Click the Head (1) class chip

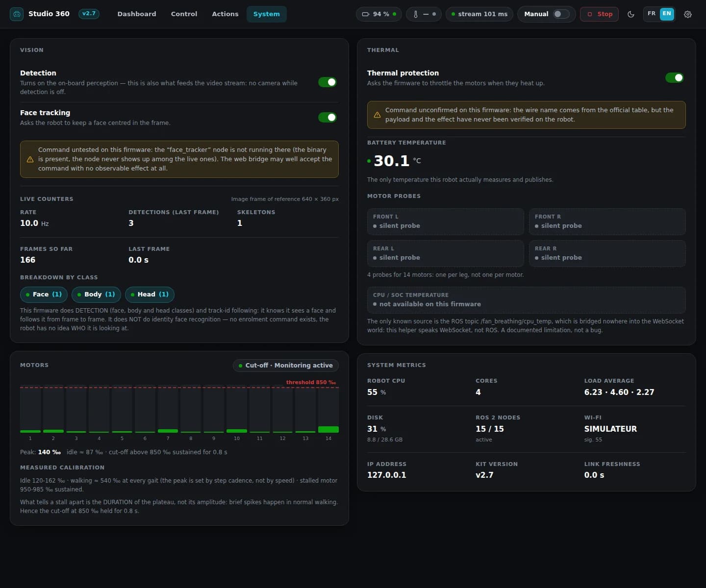[150, 294]
